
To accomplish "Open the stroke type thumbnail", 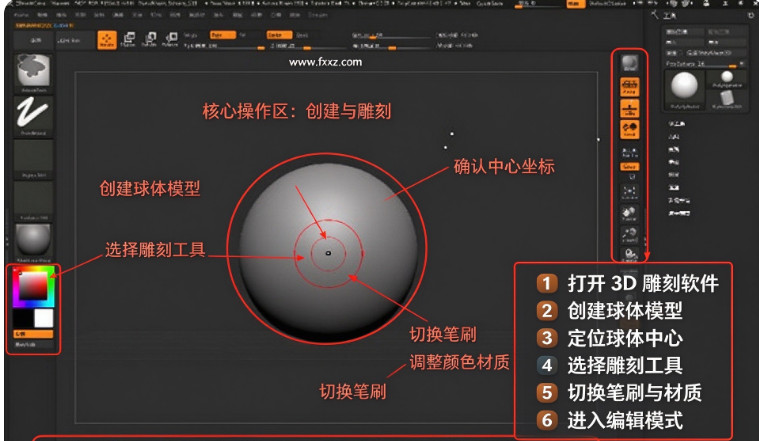I will (x=33, y=115).
